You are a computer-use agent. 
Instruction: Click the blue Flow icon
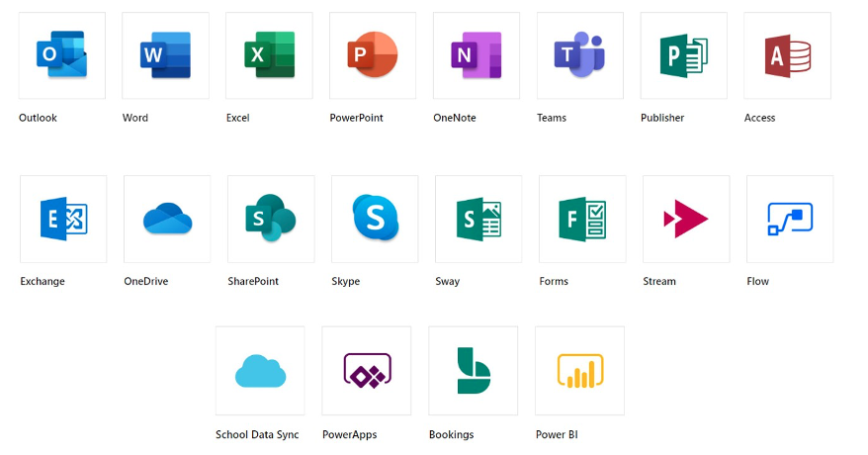coord(790,219)
